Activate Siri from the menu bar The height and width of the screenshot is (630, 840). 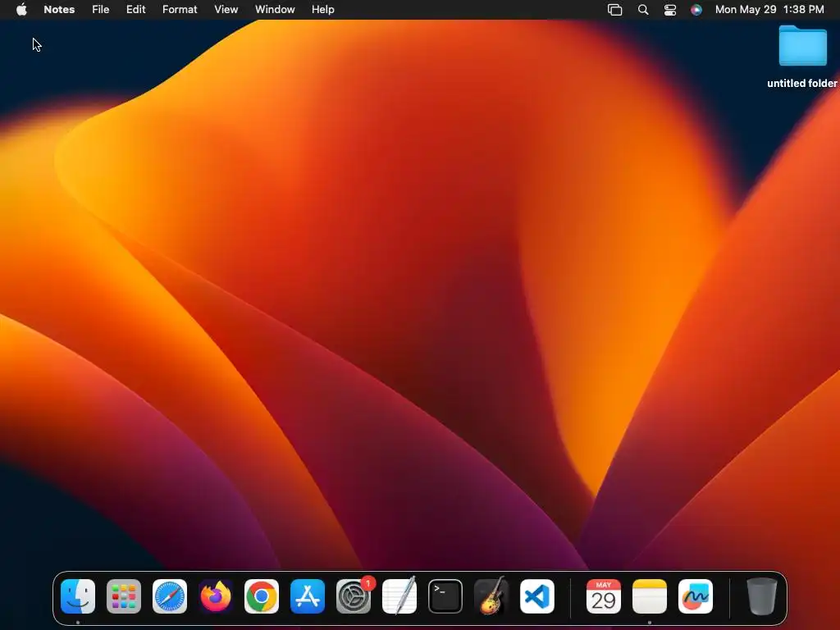point(696,10)
